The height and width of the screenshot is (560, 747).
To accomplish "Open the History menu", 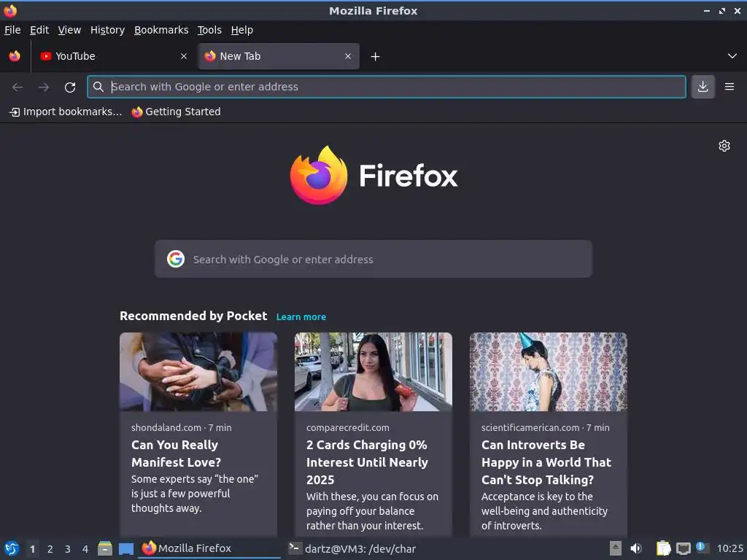I will pyautogui.click(x=107, y=30).
